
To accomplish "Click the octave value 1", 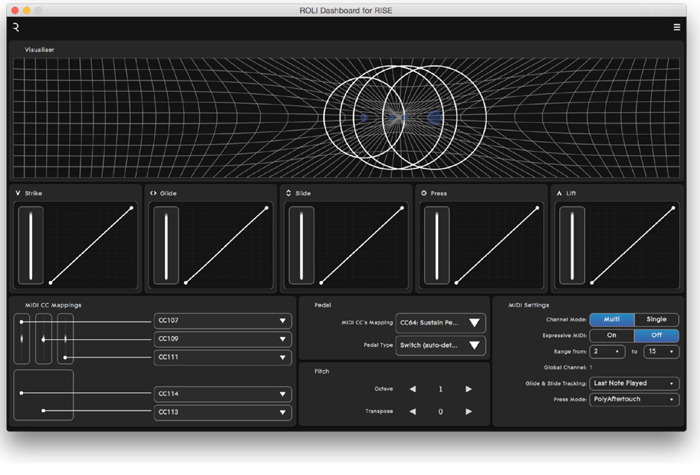I will 441,389.
